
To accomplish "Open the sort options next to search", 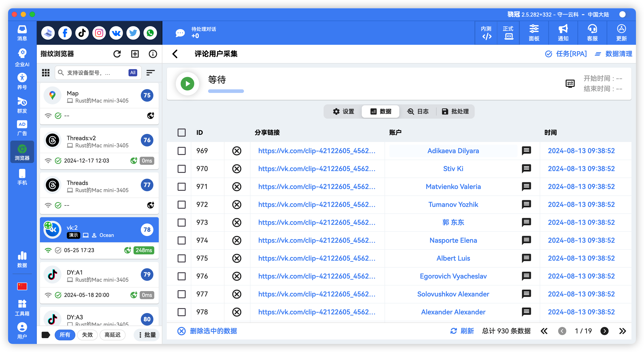I will coord(150,73).
